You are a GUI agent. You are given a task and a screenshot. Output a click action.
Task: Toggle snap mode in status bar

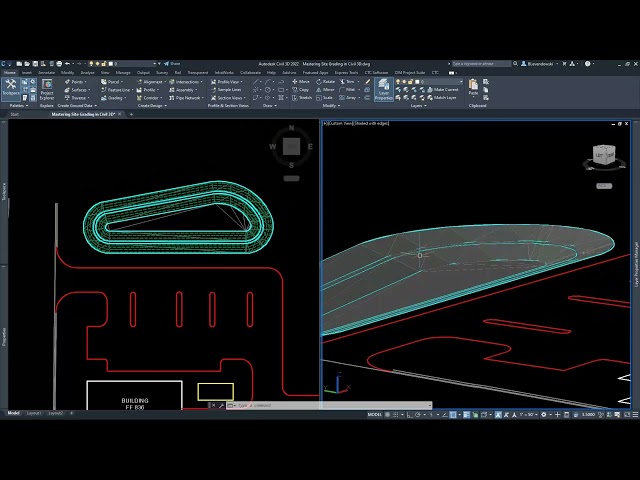(396, 415)
